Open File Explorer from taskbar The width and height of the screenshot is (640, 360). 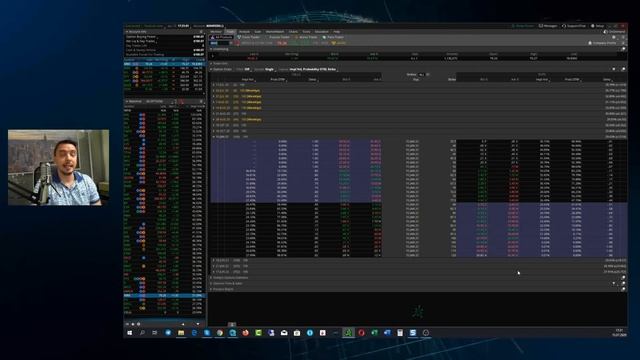tap(180, 333)
